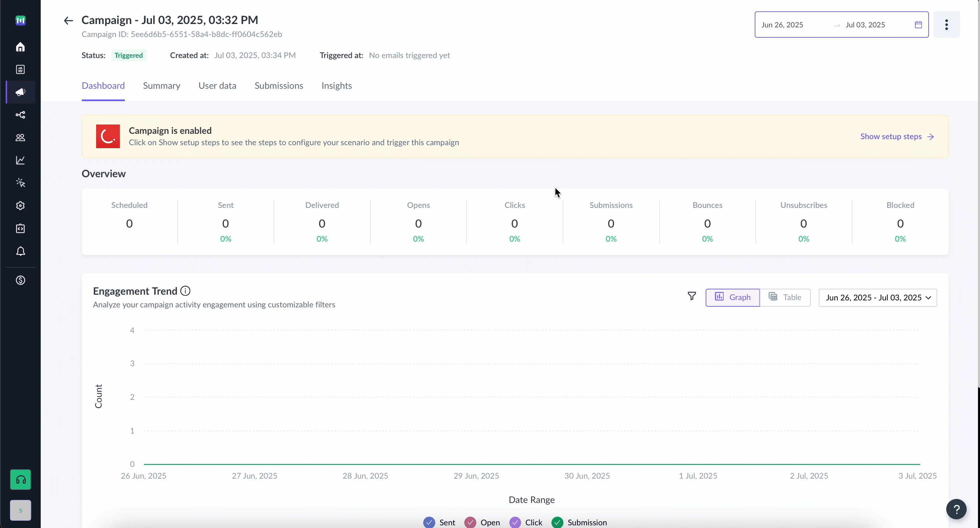This screenshot has width=980, height=528.
Task: Open the Contacts section from sidebar
Action: coord(20,138)
